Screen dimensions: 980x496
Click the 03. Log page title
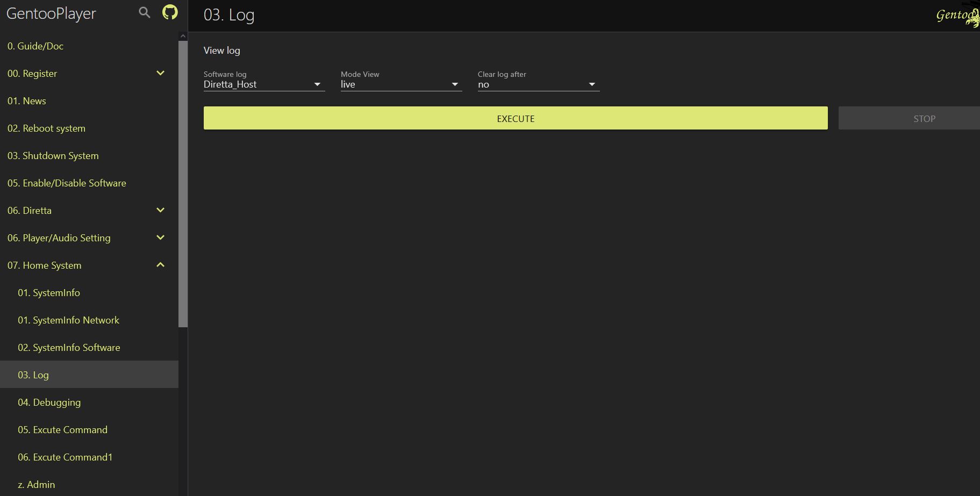[x=229, y=15]
